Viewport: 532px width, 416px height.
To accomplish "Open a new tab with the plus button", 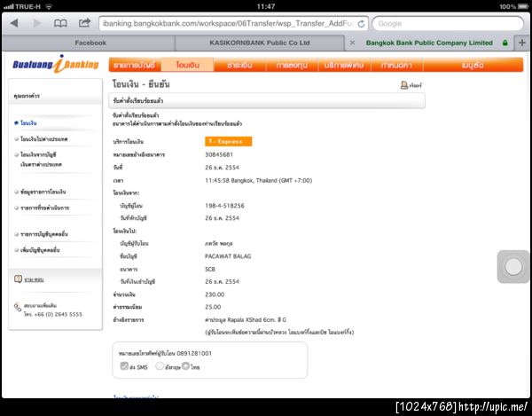I will 522,43.
